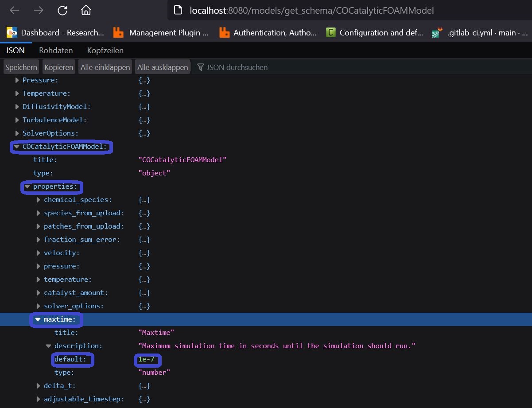Expand the fraction_sum_error arrow
The image size is (532, 408).
coord(39,240)
